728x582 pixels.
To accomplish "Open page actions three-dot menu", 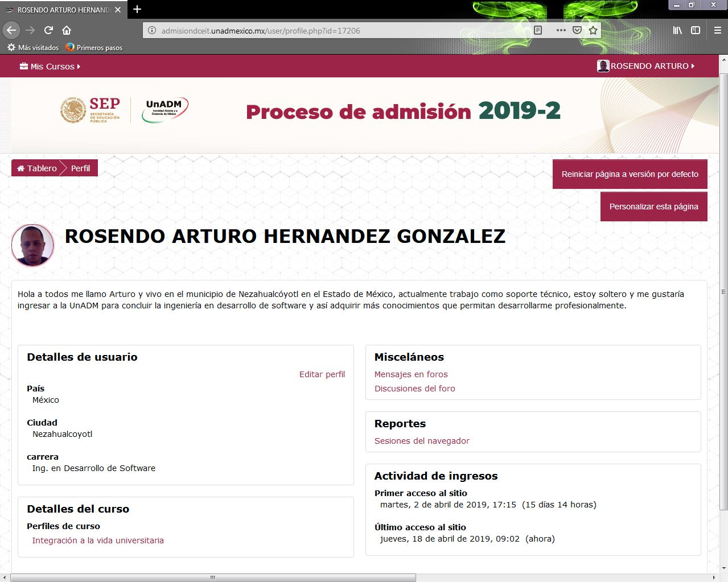I will [561, 31].
